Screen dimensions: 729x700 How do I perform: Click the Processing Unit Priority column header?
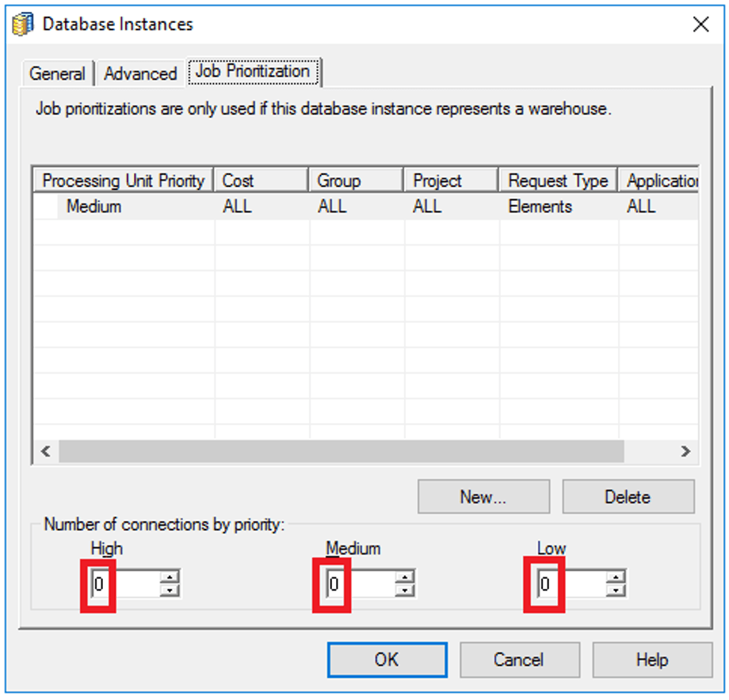click(x=123, y=181)
